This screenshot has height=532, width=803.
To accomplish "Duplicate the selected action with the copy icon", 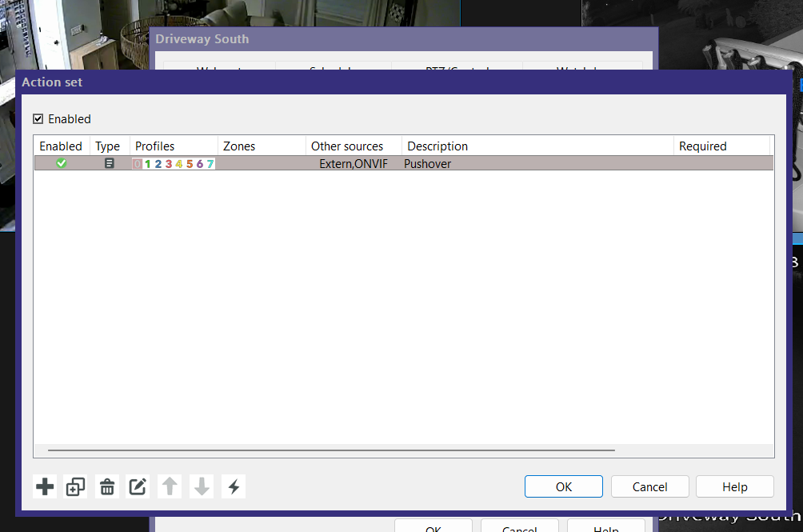I will coord(76,486).
